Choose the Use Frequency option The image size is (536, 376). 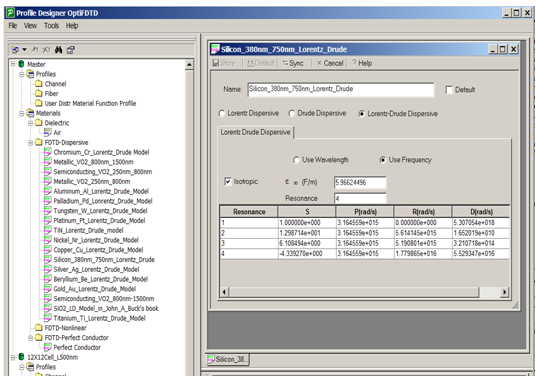pyautogui.click(x=383, y=160)
